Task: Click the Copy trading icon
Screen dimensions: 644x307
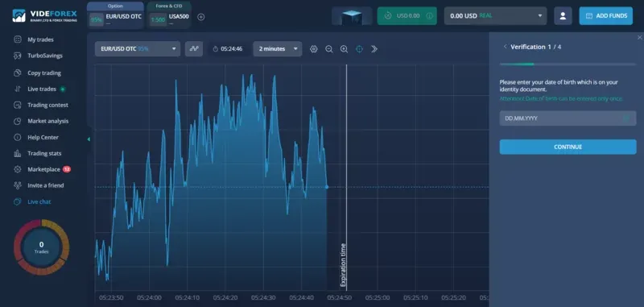Action: tap(17, 73)
